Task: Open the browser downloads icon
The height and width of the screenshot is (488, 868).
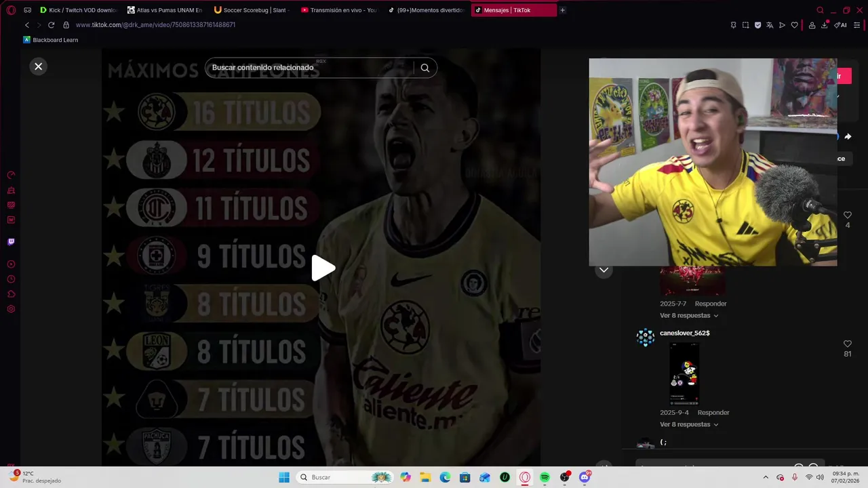Action: tap(825, 25)
